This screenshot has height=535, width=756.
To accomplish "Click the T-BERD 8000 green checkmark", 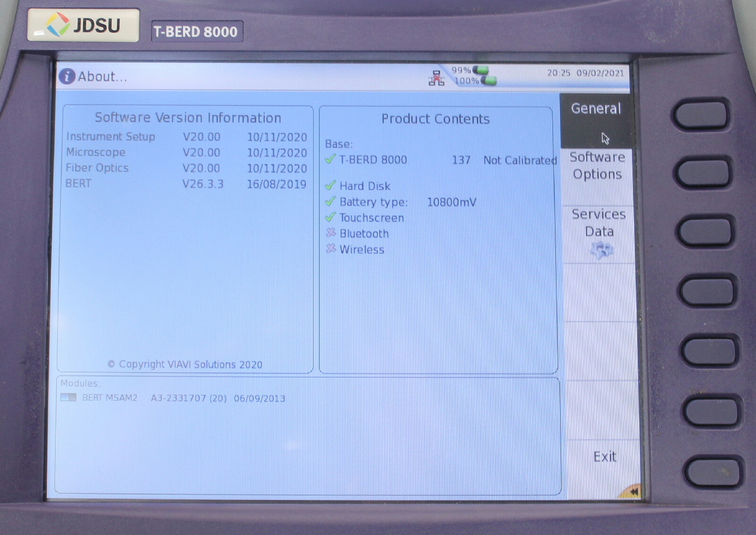I will coord(330,159).
